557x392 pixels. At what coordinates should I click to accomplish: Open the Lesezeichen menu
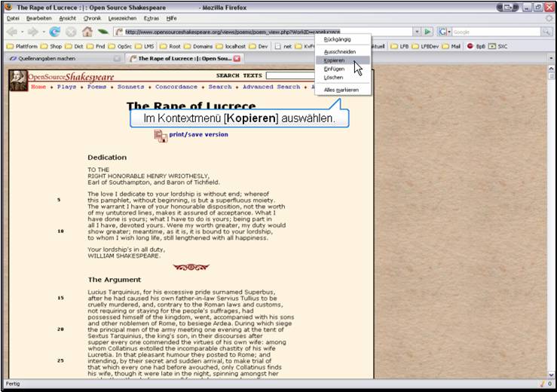(121, 17)
